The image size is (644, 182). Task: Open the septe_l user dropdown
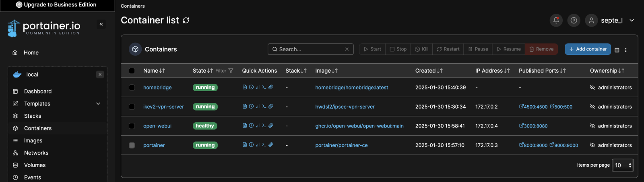pyautogui.click(x=632, y=21)
